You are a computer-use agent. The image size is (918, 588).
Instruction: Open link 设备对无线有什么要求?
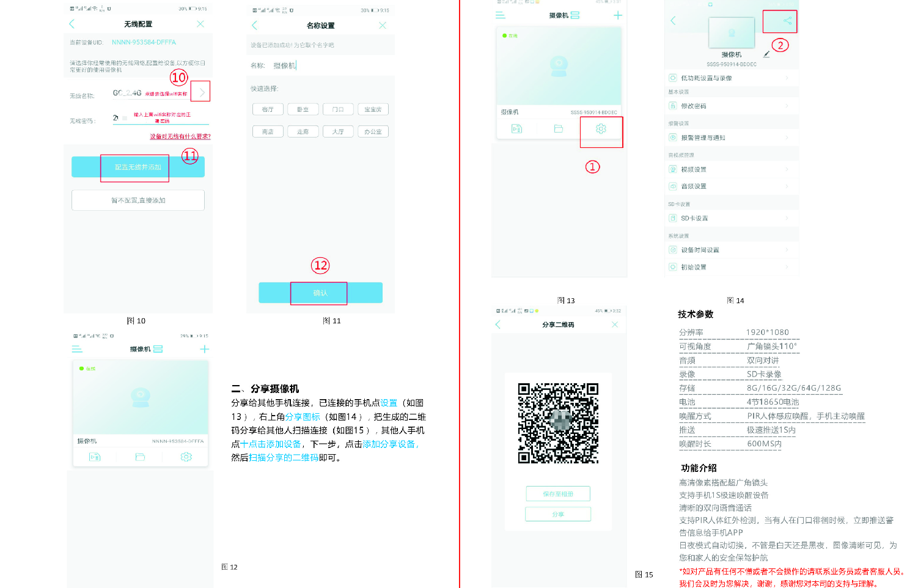point(180,136)
